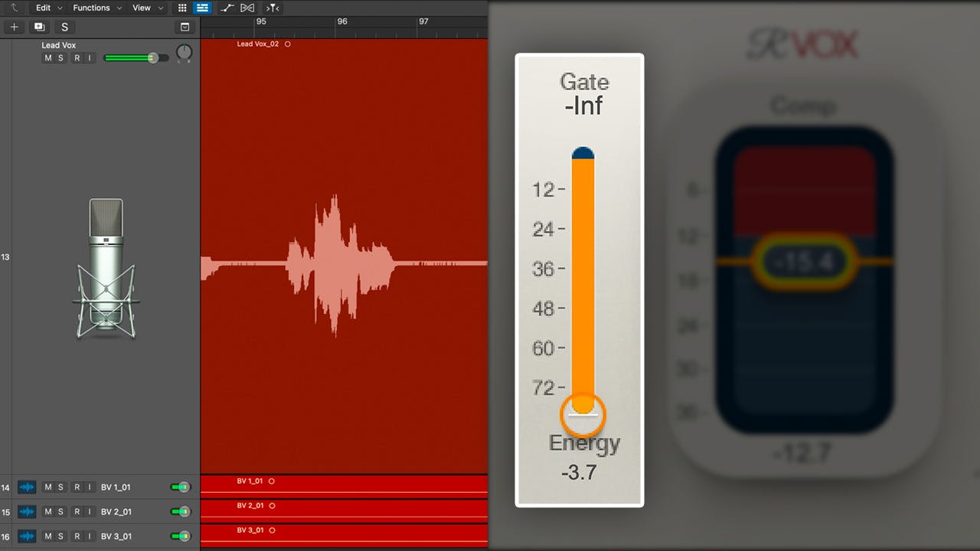
Task: Open track header options box button
Action: [185, 27]
